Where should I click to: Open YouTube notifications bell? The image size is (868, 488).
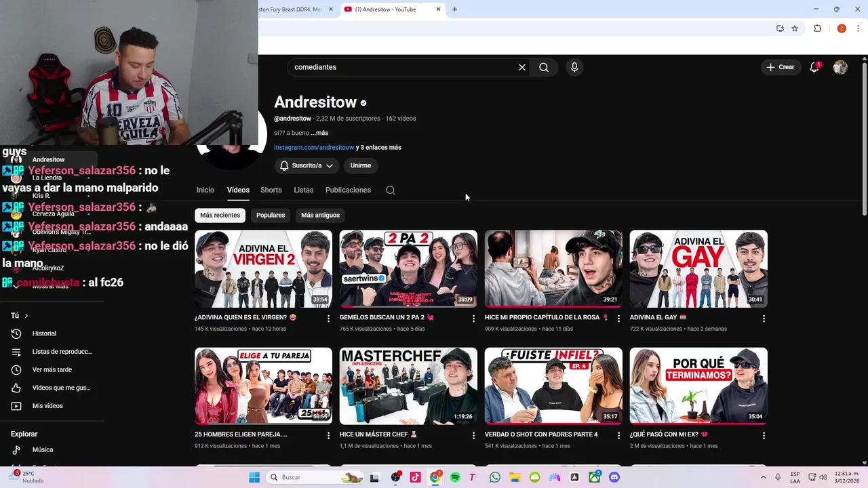[x=814, y=67]
